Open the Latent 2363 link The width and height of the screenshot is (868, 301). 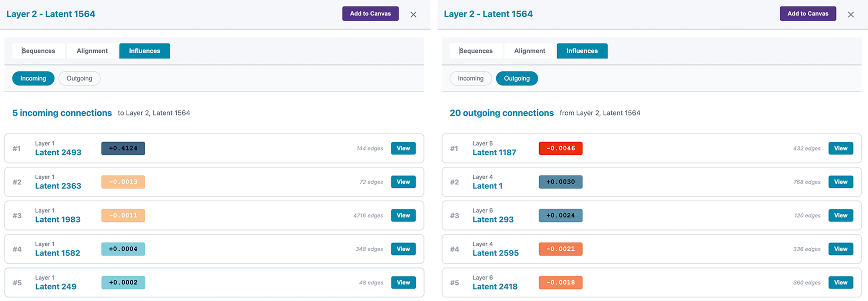(x=58, y=186)
